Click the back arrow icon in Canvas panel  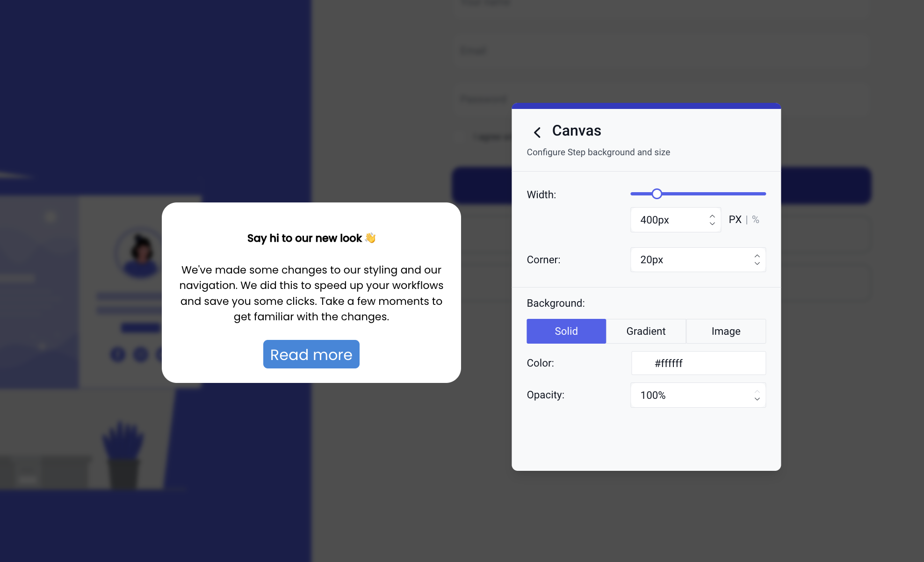coord(538,131)
